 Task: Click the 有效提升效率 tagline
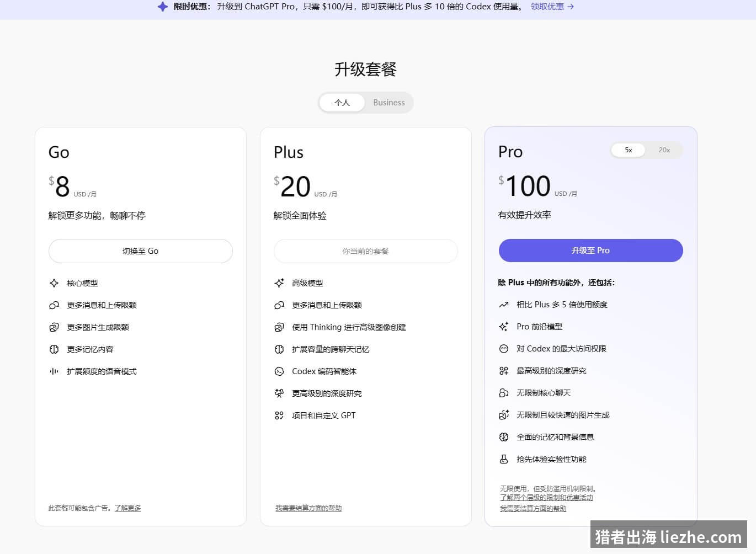pos(525,215)
